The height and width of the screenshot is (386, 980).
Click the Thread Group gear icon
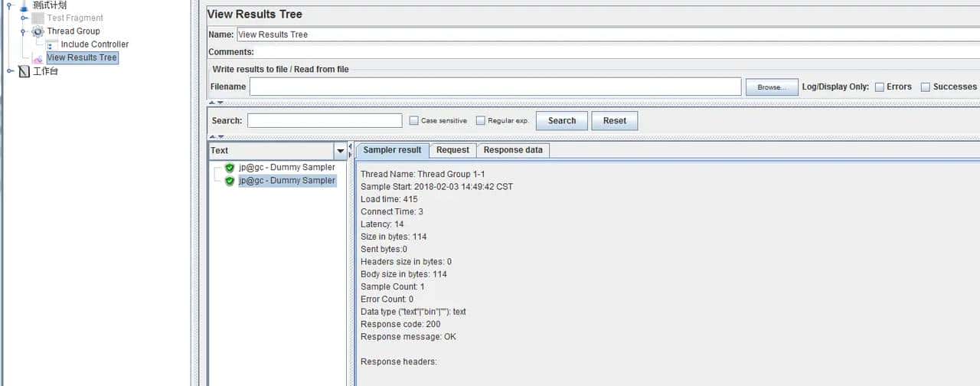tap(38, 31)
